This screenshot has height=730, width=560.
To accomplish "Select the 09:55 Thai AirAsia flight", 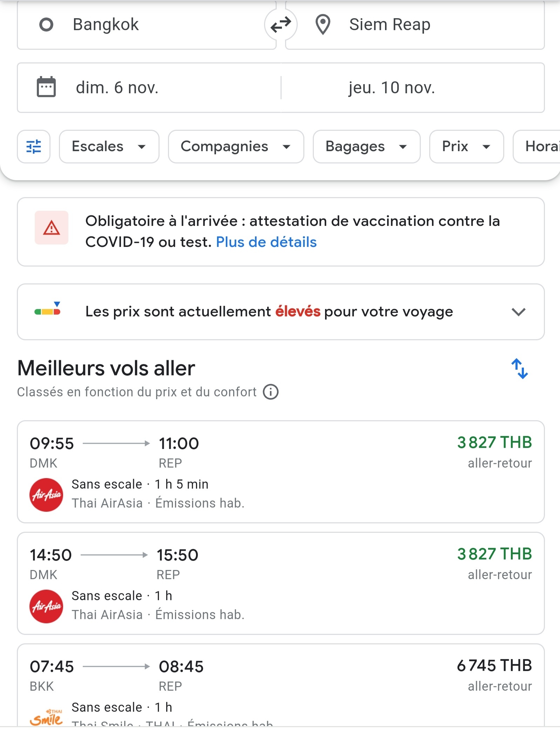I will point(281,471).
